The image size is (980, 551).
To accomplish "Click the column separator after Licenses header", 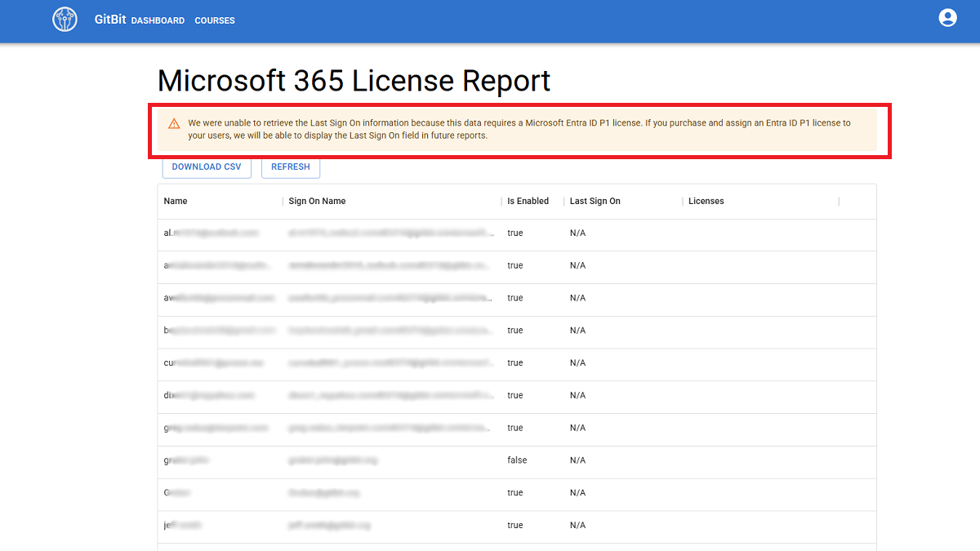I will (839, 201).
